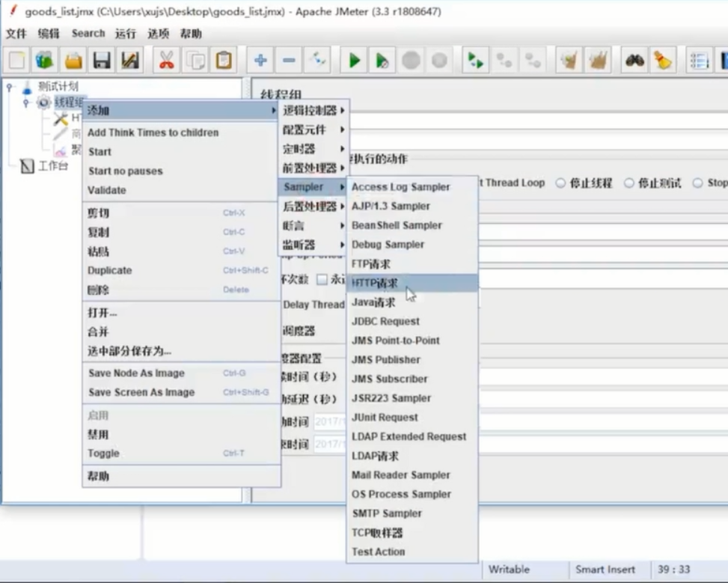Image resolution: width=728 pixels, height=583 pixels.
Task: Select the 停止测试 radio button
Action: (x=628, y=183)
